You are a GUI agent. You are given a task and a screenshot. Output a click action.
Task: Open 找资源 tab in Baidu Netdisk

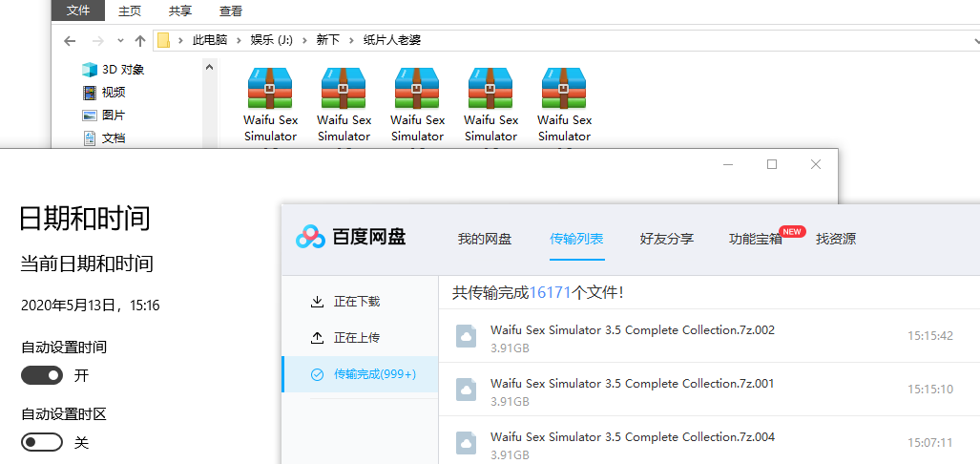tap(836, 239)
